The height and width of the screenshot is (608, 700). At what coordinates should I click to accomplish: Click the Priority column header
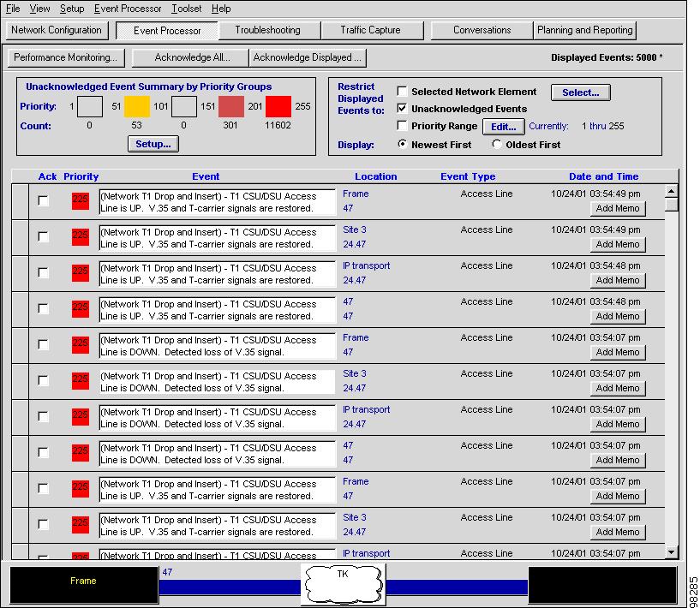pos(81,176)
